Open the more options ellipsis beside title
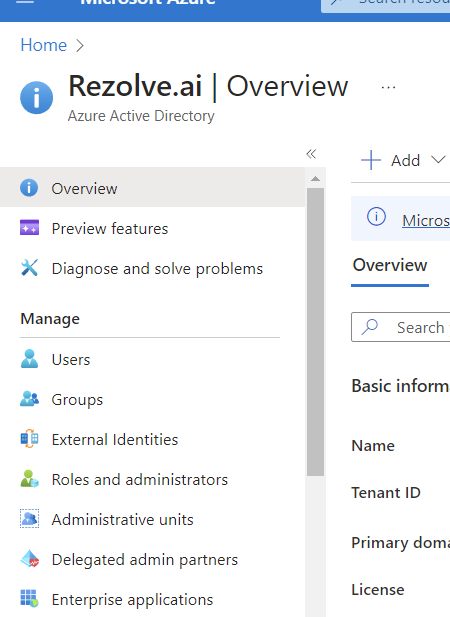Viewport: 450px width, 617px height. click(388, 87)
